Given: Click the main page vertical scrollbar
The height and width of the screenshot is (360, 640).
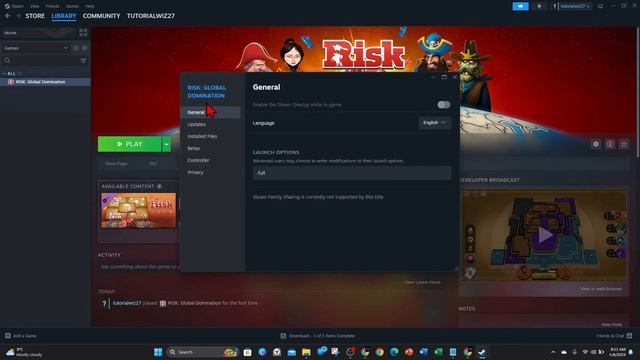Looking at the screenshot, I should pos(638,92).
